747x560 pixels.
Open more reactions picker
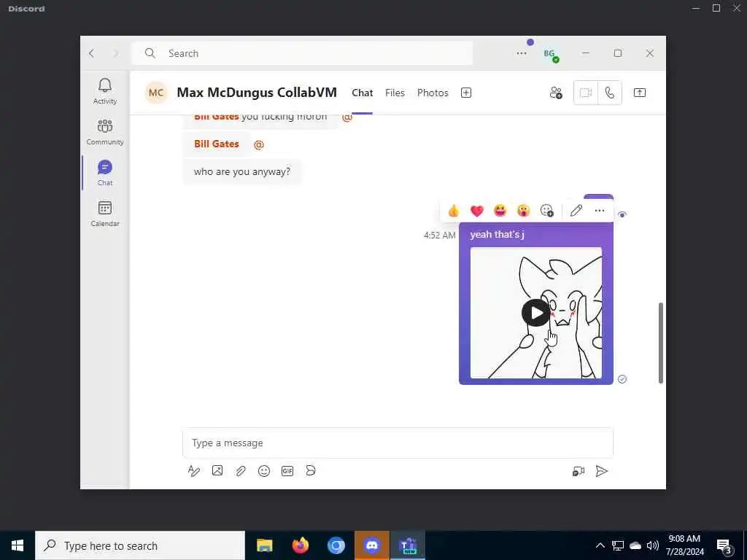547,211
